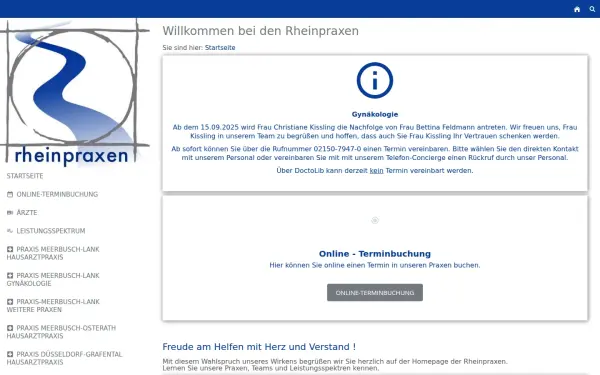Viewport: 600px width, 375px height.
Task: Click the icon beside Leistungsspektrum
Action: pyautogui.click(x=10, y=231)
